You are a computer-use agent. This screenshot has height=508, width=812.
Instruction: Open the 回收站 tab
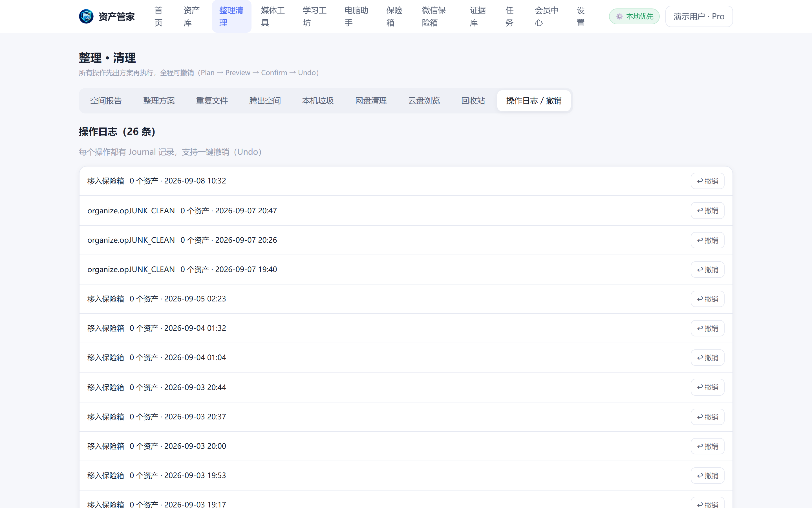[x=473, y=100]
